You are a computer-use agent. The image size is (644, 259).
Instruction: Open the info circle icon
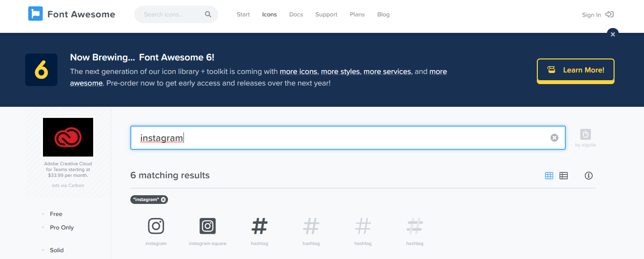click(588, 176)
